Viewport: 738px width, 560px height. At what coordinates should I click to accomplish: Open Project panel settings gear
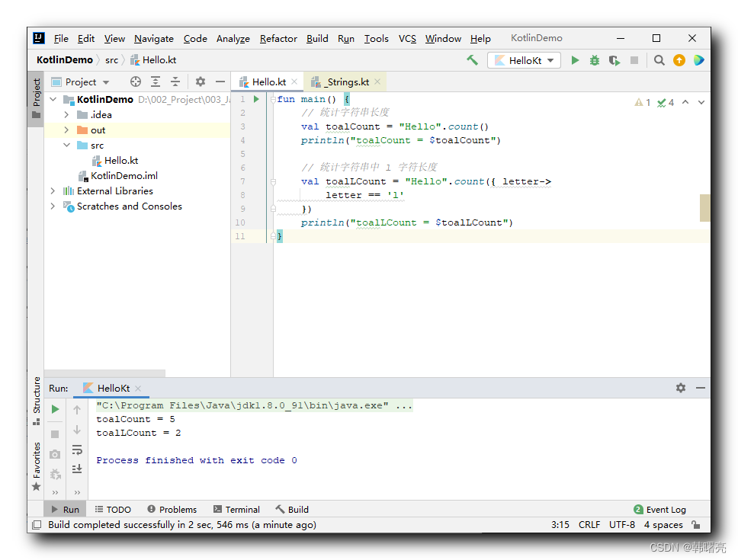pos(201,82)
